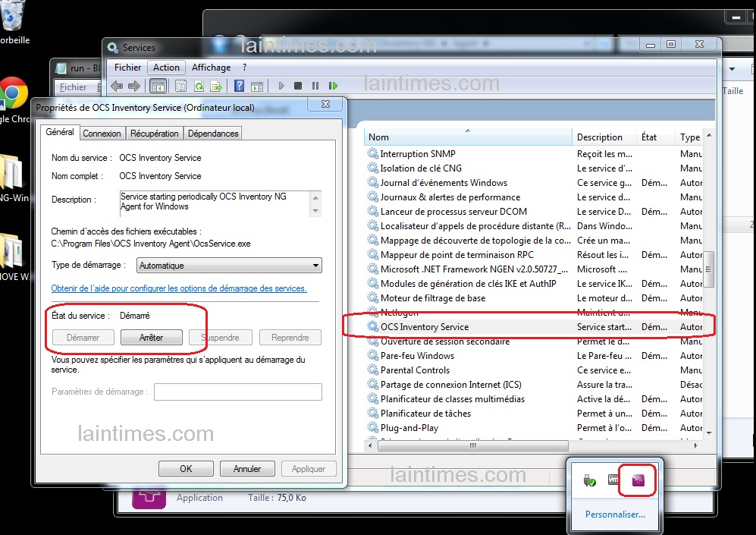This screenshot has width=756, height=535.
Task: Click the services list vertical scrollbar thumb
Action: point(708,269)
